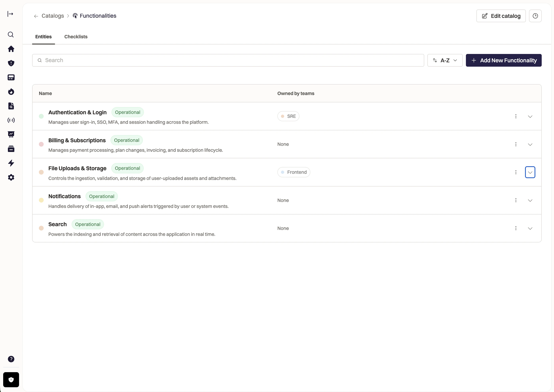
Task: Go to the Home icon in sidebar
Action: [x=11, y=49]
